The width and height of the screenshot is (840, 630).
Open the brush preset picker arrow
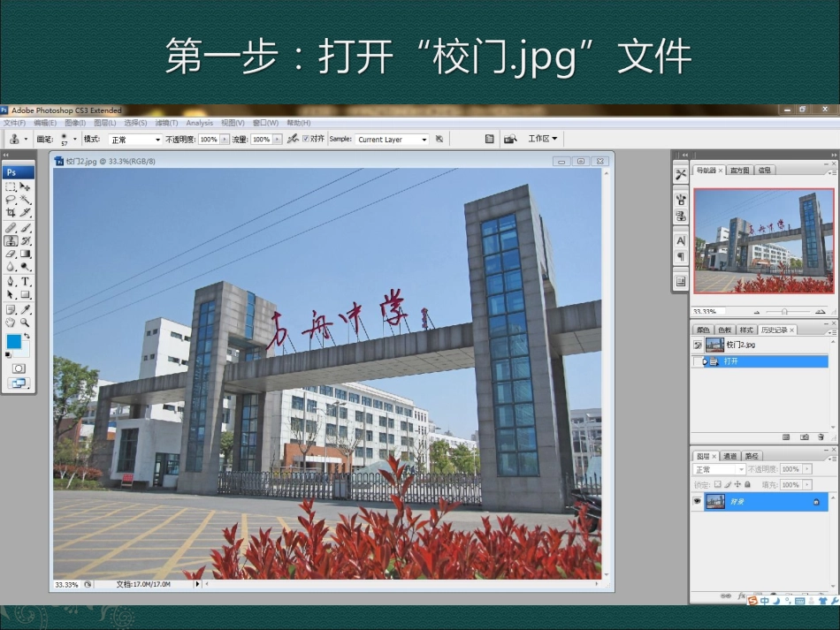point(74,139)
